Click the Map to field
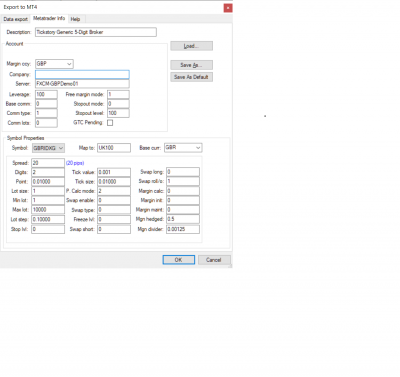This screenshot has height=377, width=400. click(114, 148)
